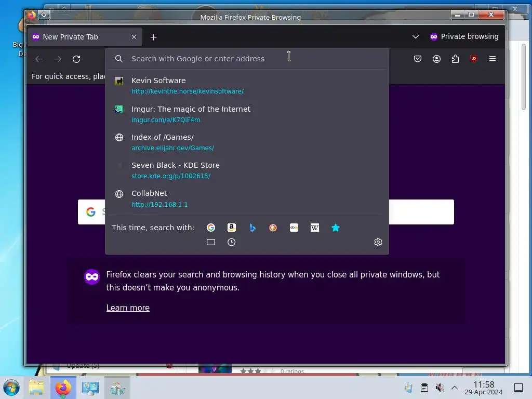Search this time with Amazon icon
The height and width of the screenshot is (399, 532).
tap(231, 228)
